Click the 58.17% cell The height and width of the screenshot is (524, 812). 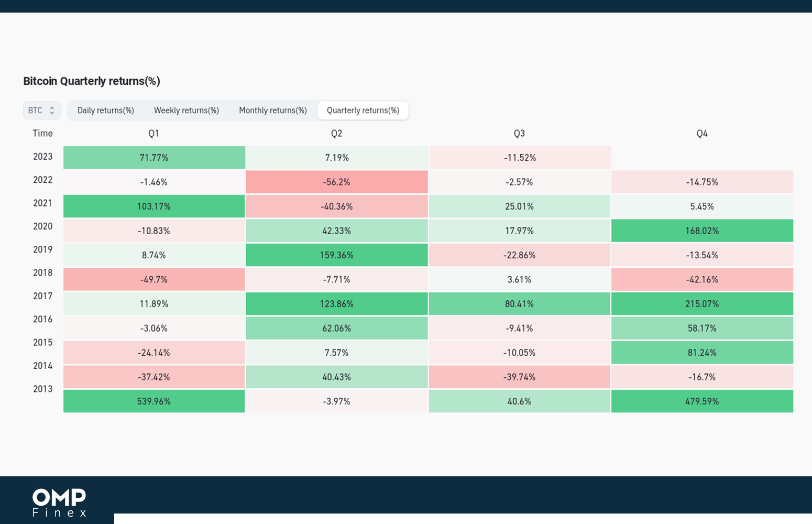click(x=703, y=328)
